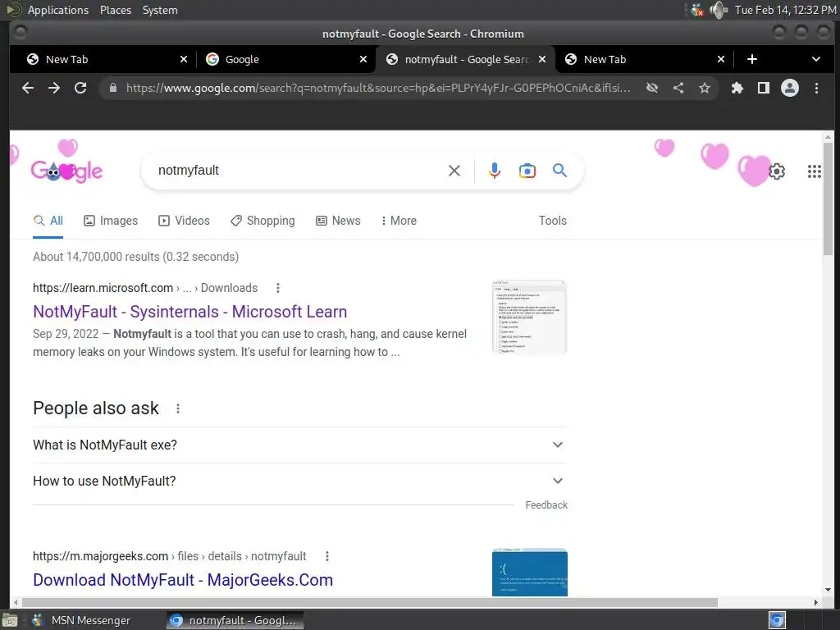This screenshot has width=840, height=630.
Task: Click the address bar URL
Action: coord(378,88)
